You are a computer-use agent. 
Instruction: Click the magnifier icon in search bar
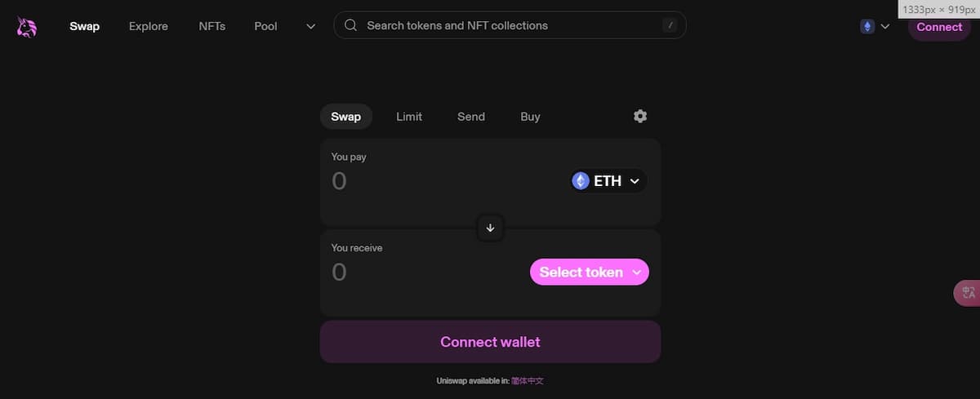[x=351, y=25]
